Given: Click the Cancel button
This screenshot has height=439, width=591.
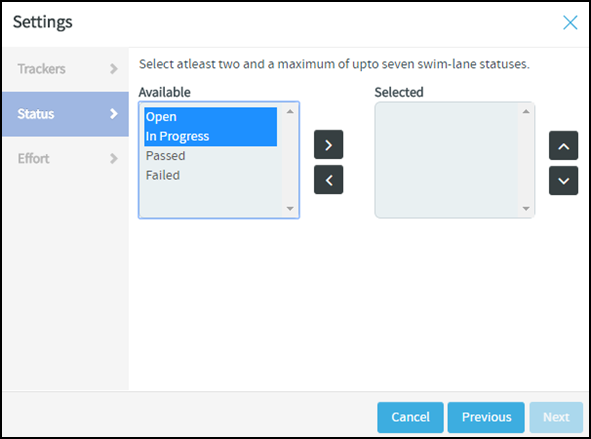Looking at the screenshot, I should coord(410,417).
